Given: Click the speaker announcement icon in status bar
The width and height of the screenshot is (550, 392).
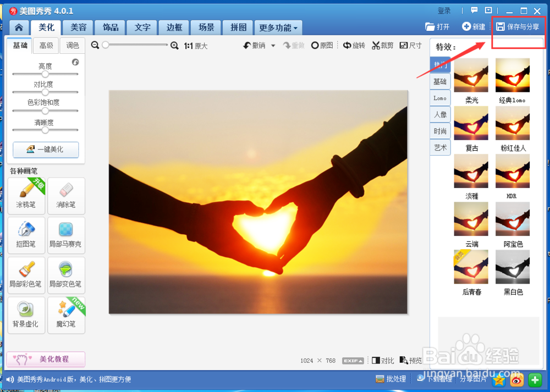Looking at the screenshot, I should pos(10,379).
